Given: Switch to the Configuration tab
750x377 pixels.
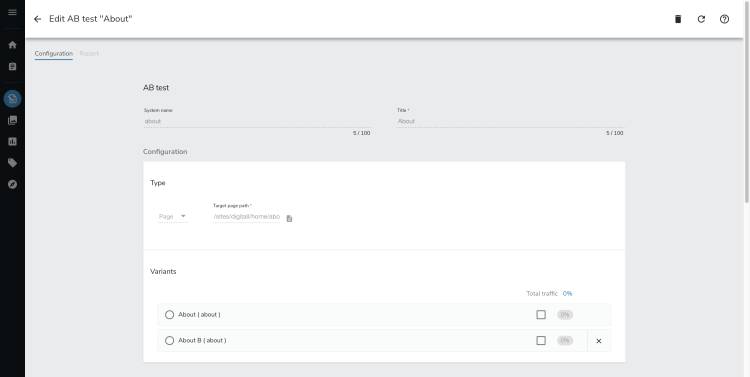Looking at the screenshot, I should click(54, 54).
